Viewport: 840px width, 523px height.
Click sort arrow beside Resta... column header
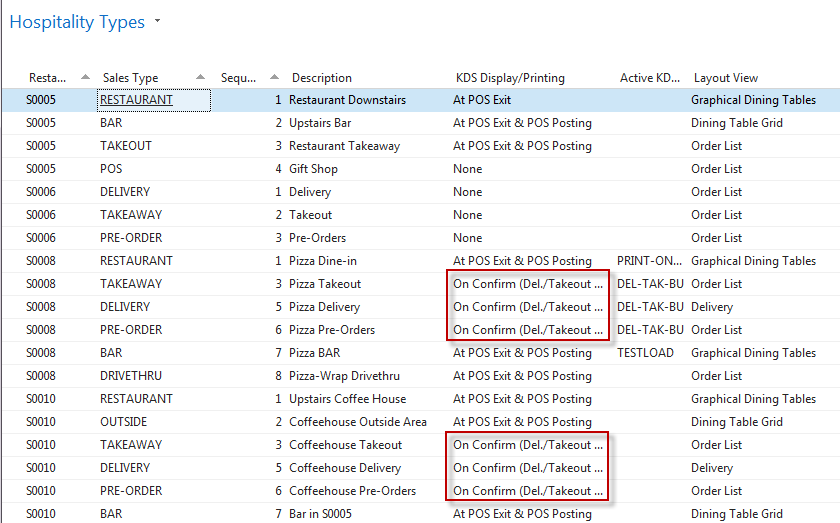[84, 78]
